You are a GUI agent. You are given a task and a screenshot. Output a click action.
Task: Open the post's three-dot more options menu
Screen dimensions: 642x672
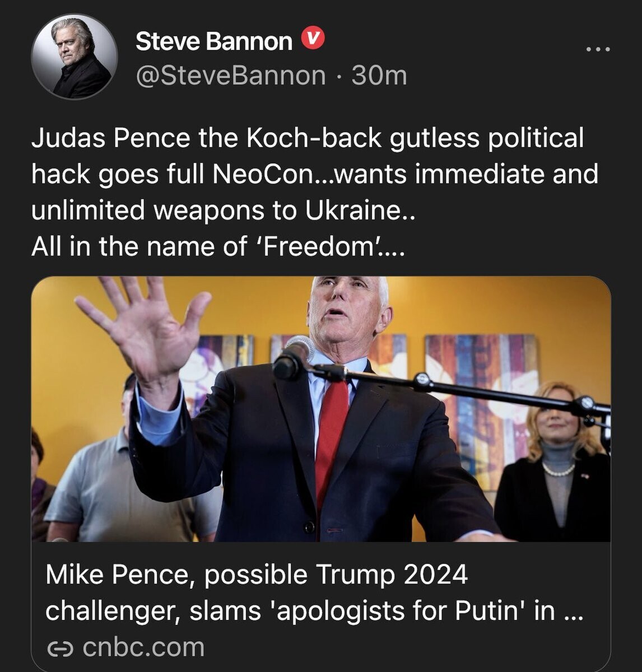[x=598, y=49]
